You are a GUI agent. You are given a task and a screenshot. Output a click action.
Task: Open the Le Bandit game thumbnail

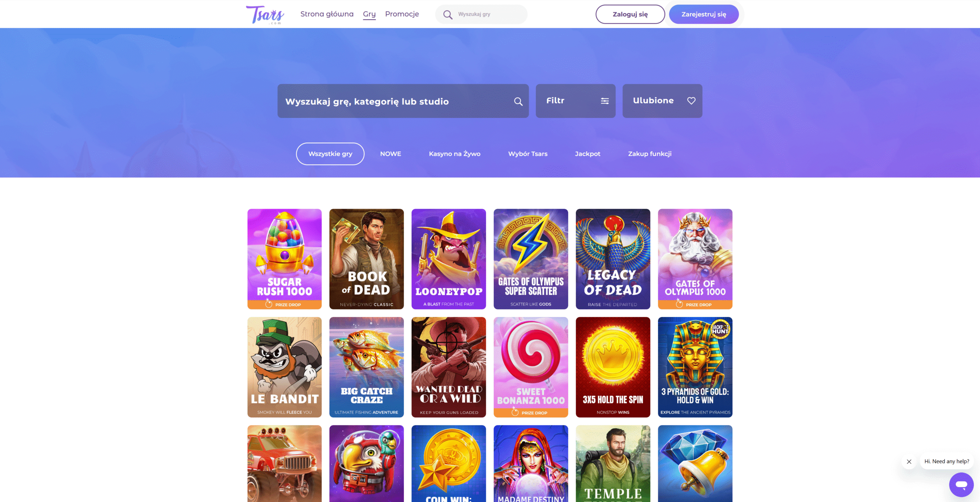[x=284, y=367]
